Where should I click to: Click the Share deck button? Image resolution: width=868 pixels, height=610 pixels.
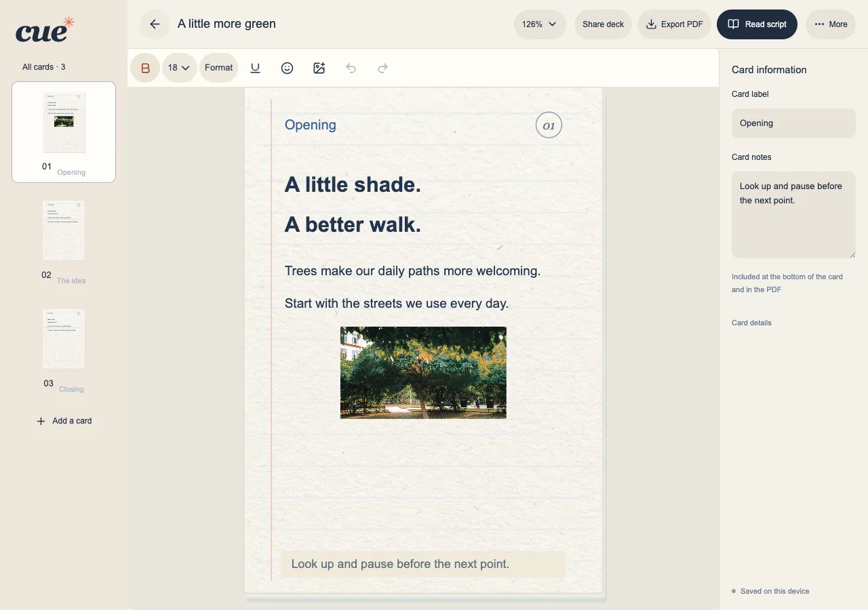603,24
